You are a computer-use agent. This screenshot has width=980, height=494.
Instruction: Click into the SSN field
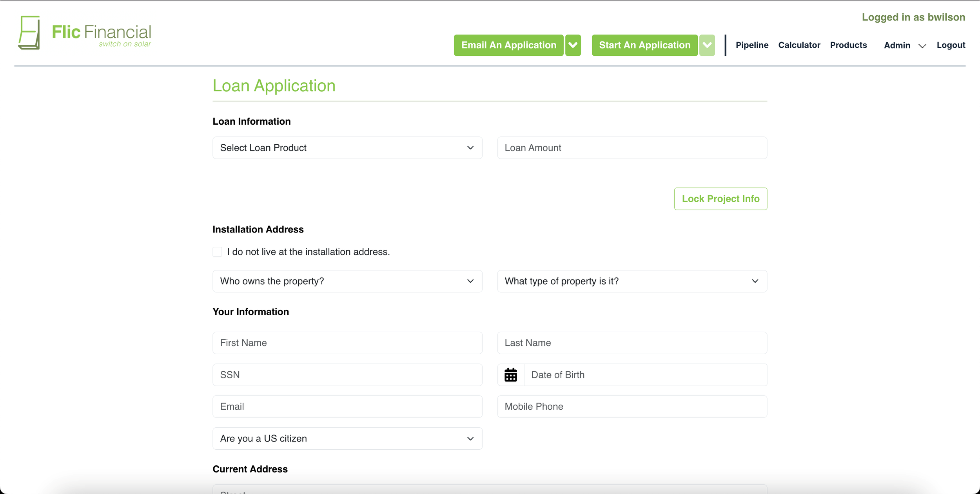[347, 375]
